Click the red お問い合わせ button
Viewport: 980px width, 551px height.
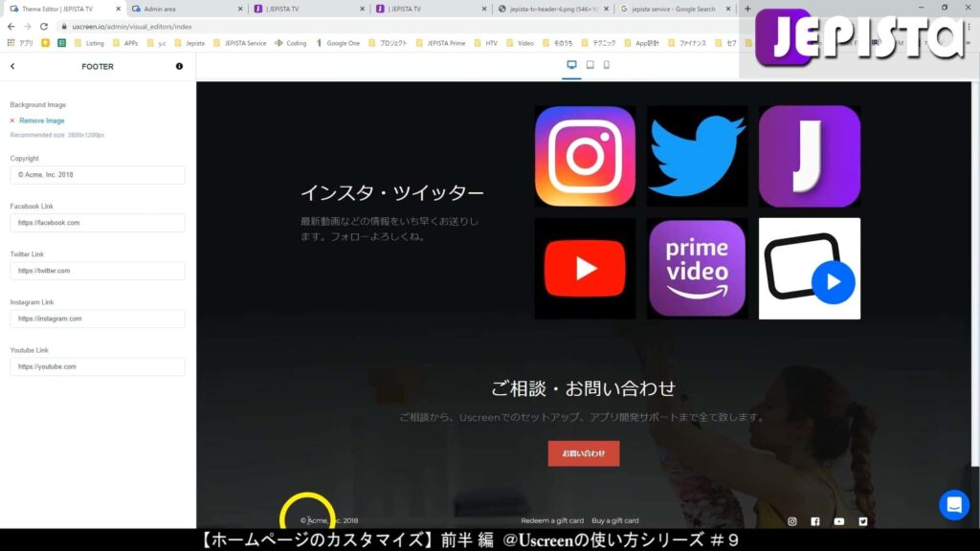[584, 453]
